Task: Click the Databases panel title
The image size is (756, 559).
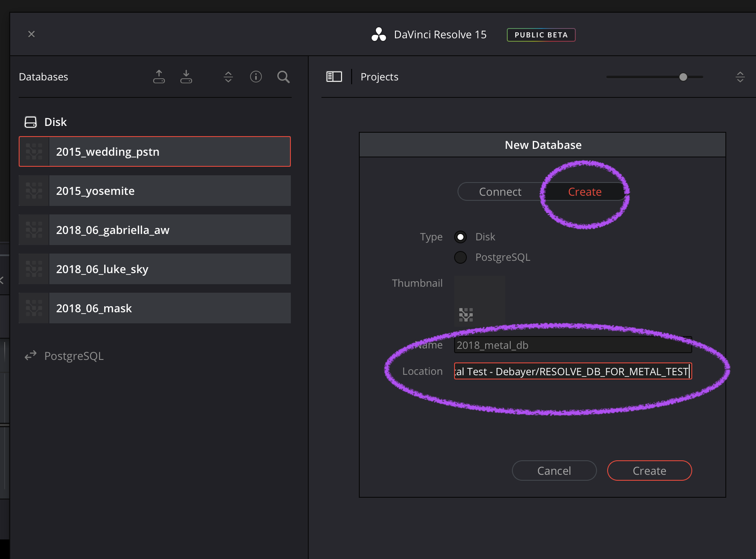Action: (43, 77)
